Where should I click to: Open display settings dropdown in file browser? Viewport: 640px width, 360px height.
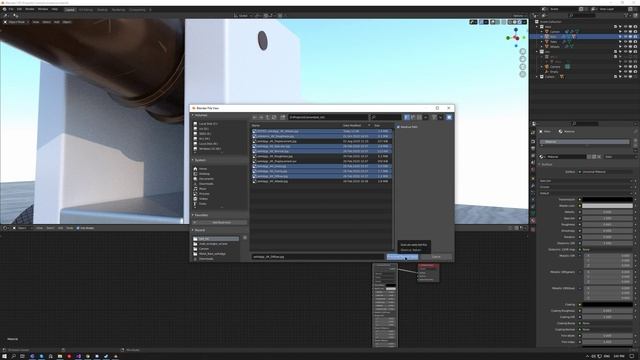click(426, 117)
